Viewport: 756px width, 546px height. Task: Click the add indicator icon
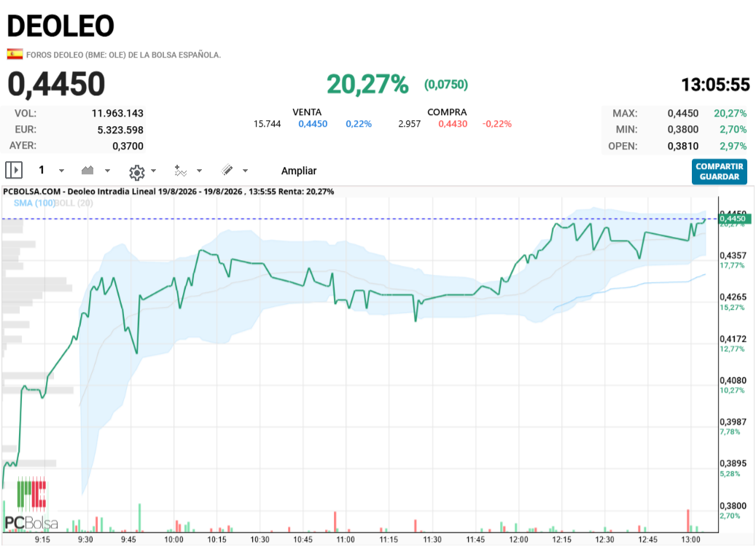[180, 171]
